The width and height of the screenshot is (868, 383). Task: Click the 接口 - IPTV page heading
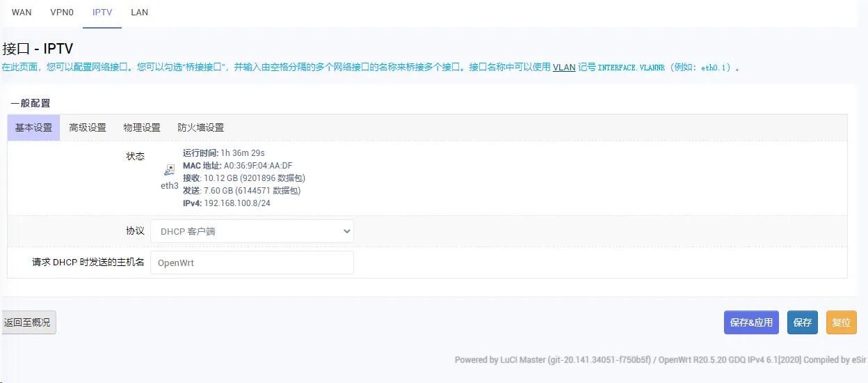[38, 49]
